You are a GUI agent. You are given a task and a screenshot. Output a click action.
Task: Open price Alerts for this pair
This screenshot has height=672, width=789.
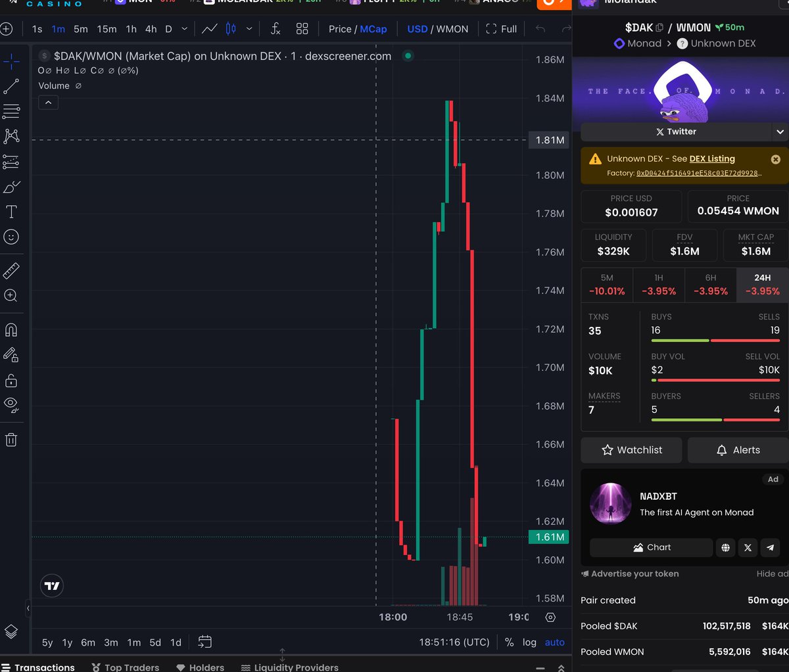(x=738, y=450)
